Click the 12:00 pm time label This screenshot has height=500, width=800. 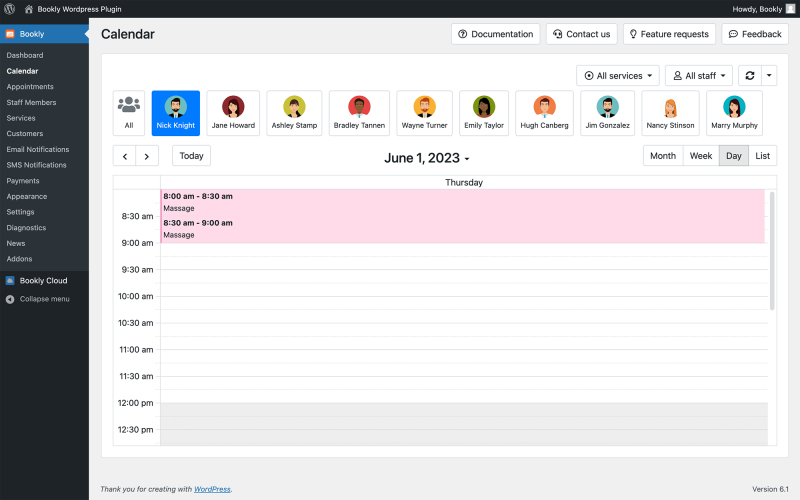tap(136, 403)
